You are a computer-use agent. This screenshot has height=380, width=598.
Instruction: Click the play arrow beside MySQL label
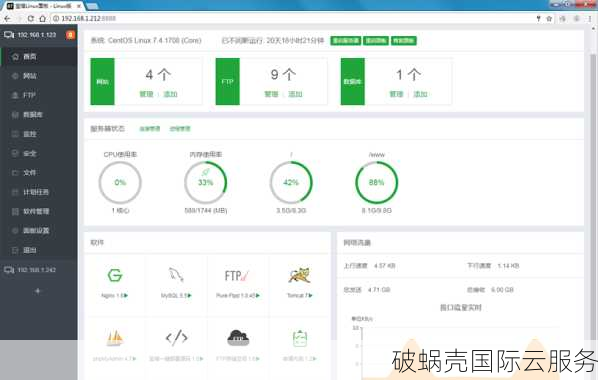pos(190,296)
